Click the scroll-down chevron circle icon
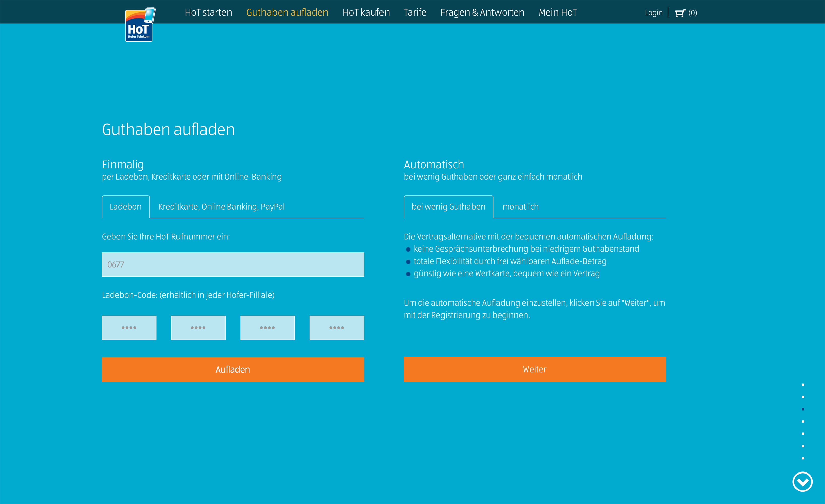This screenshot has width=825, height=504. click(802, 482)
